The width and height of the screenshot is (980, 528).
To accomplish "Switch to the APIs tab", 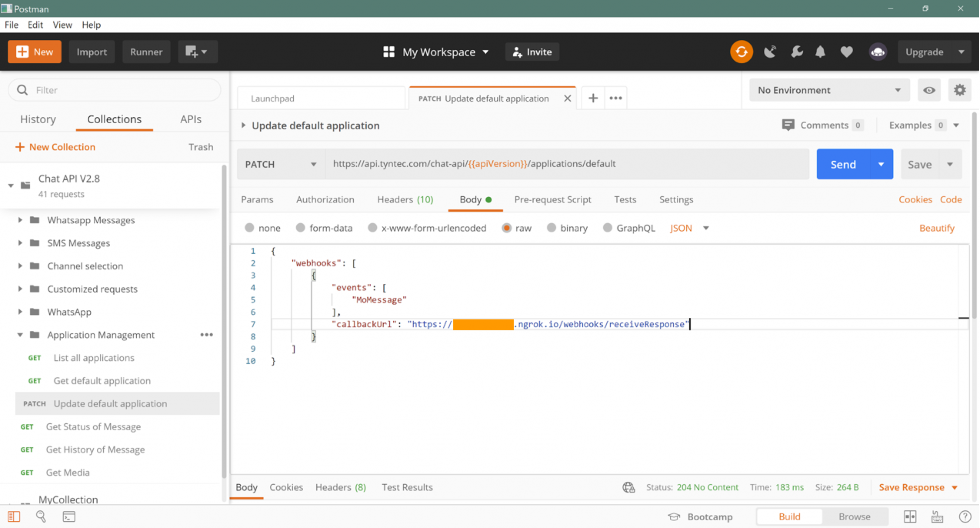I will 191,119.
